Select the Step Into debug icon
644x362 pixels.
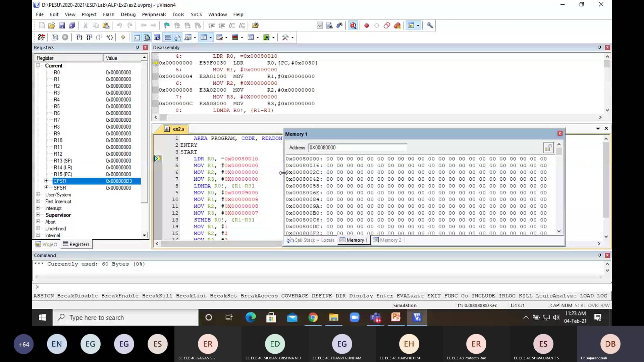point(79,37)
